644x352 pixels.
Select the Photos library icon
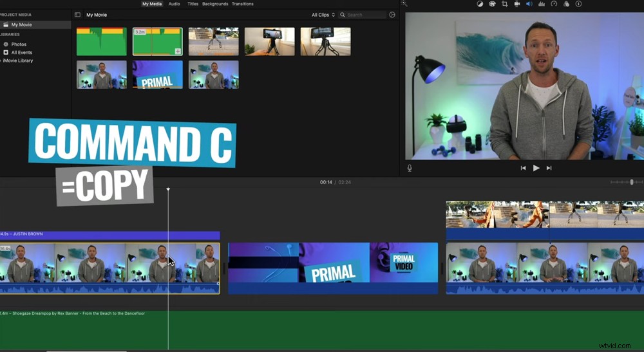click(6, 44)
